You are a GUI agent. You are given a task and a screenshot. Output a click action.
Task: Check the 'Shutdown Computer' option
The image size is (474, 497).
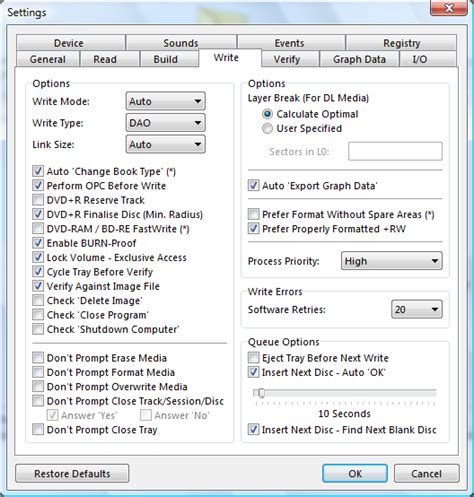tap(38, 329)
